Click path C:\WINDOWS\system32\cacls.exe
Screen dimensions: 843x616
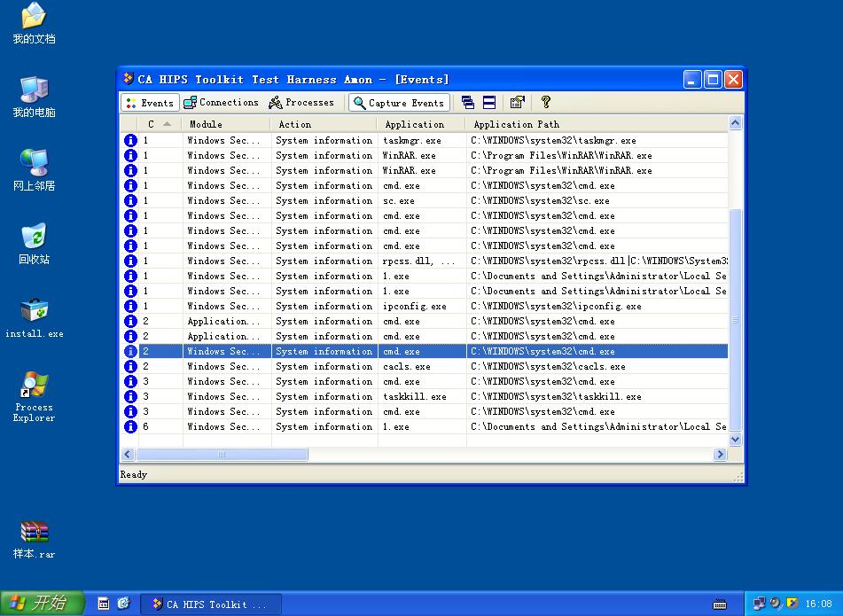click(x=549, y=366)
